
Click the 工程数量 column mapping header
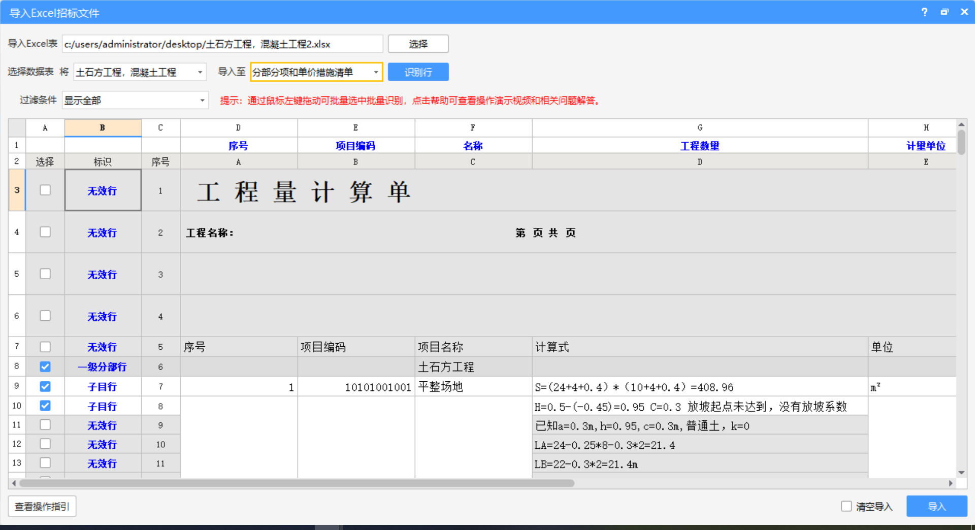(x=700, y=146)
